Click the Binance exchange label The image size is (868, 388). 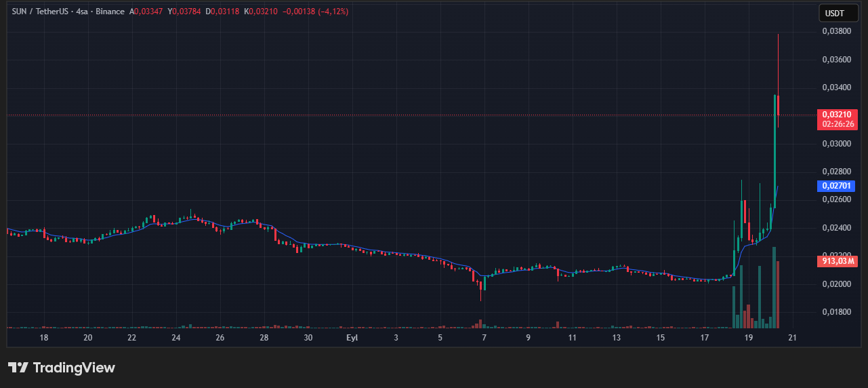click(x=110, y=12)
